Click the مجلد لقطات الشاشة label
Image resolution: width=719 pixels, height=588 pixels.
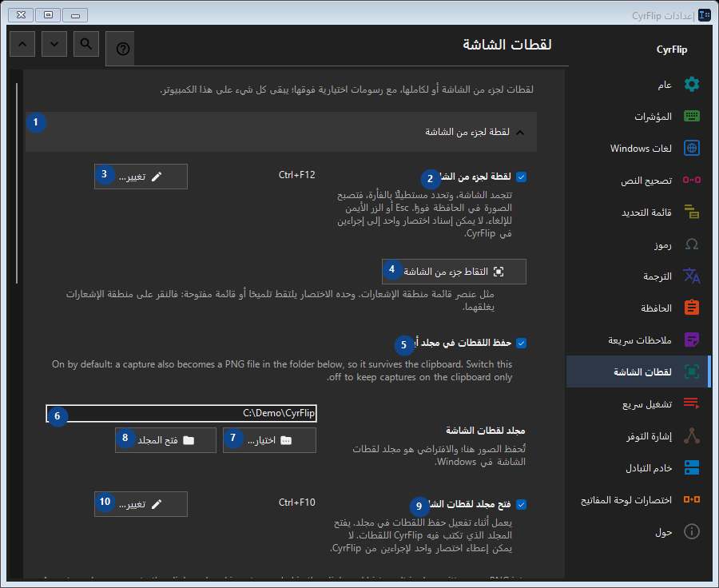tap(485, 431)
